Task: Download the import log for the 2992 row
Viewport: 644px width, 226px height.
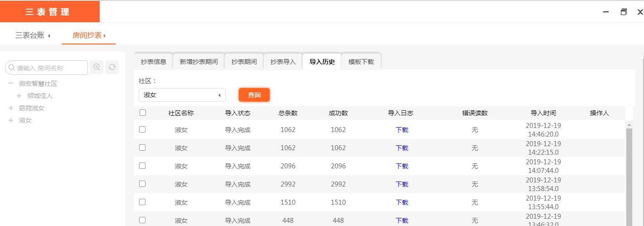Action: tap(402, 184)
